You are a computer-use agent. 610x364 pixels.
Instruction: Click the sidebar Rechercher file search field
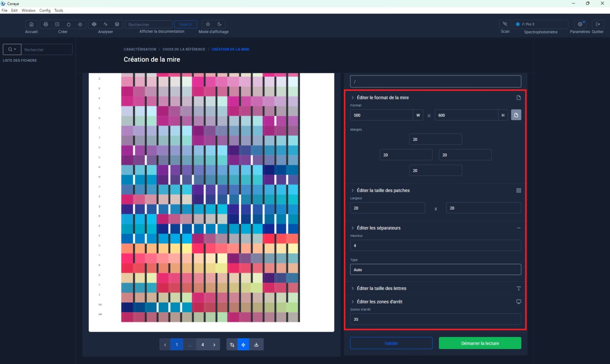[x=47, y=49]
